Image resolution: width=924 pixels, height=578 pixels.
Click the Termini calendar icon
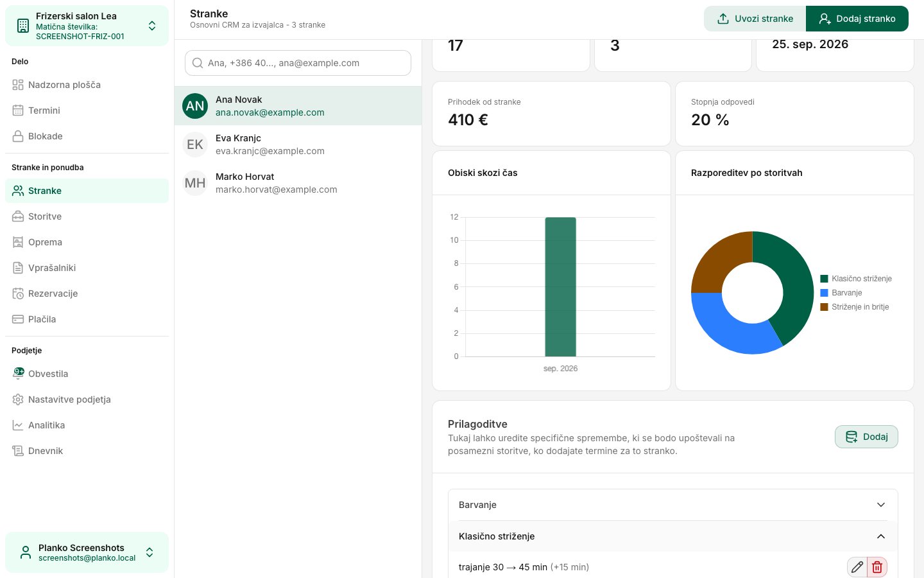point(18,110)
